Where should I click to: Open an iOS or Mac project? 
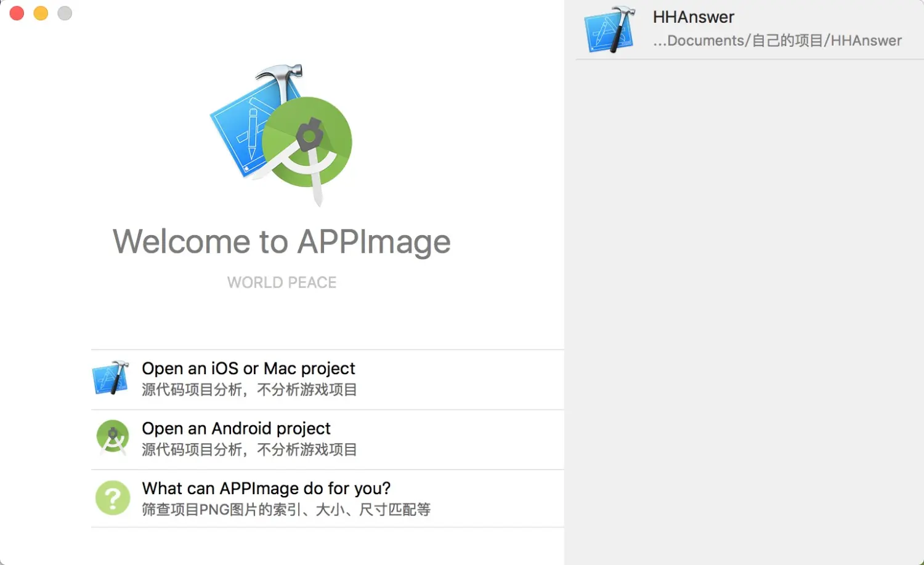[328, 379]
